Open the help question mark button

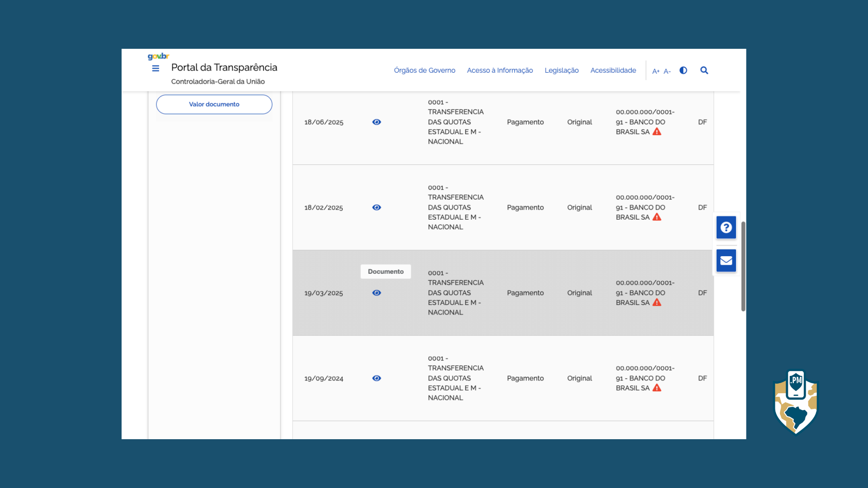[x=726, y=227]
